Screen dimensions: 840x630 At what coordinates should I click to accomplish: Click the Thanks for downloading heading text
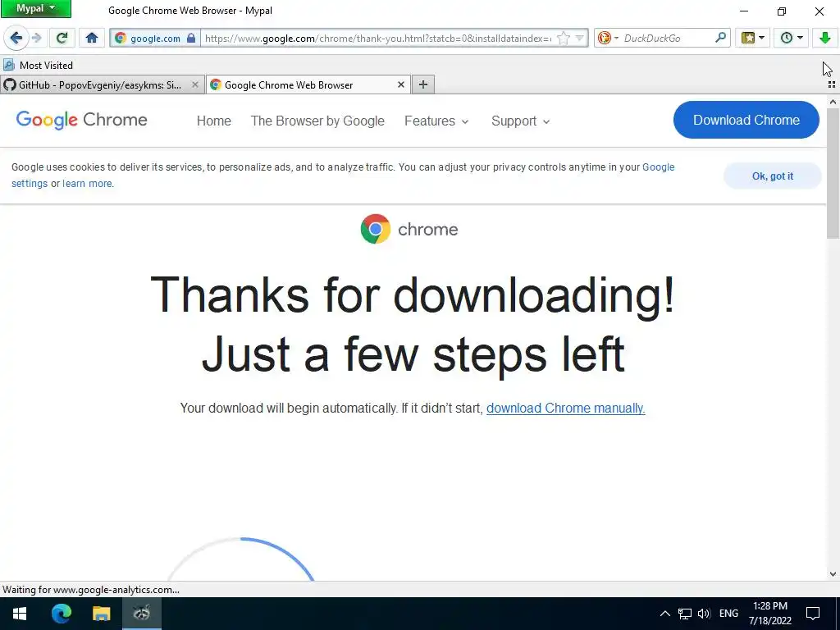pos(413,294)
